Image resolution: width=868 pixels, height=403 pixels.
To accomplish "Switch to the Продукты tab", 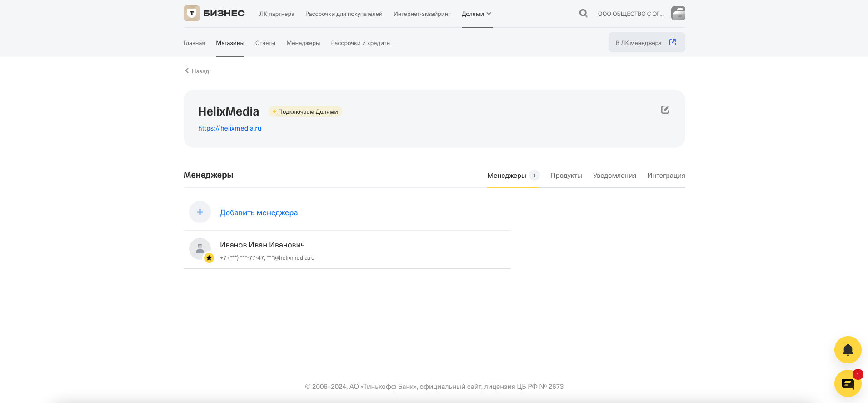I will click(566, 176).
